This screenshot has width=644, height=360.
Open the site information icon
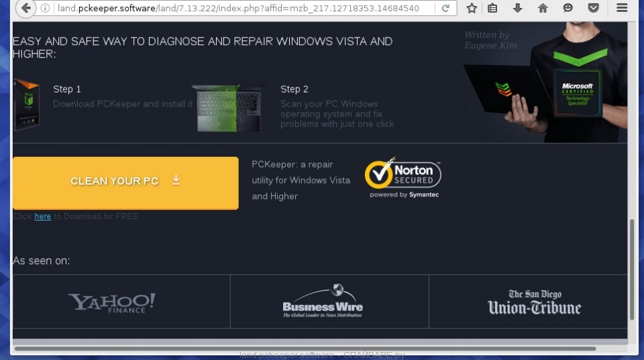[x=45, y=9]
